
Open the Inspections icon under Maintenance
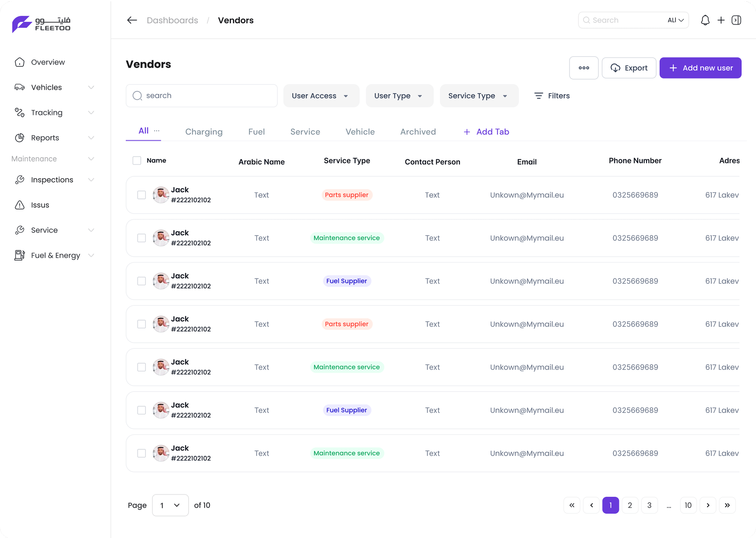[20, 180]
